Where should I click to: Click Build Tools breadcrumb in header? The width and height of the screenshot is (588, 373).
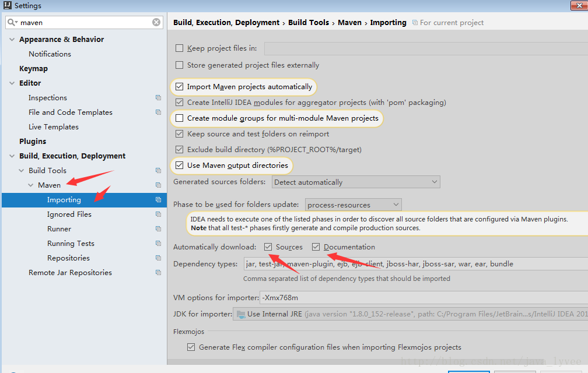click(x=309, y=23)
